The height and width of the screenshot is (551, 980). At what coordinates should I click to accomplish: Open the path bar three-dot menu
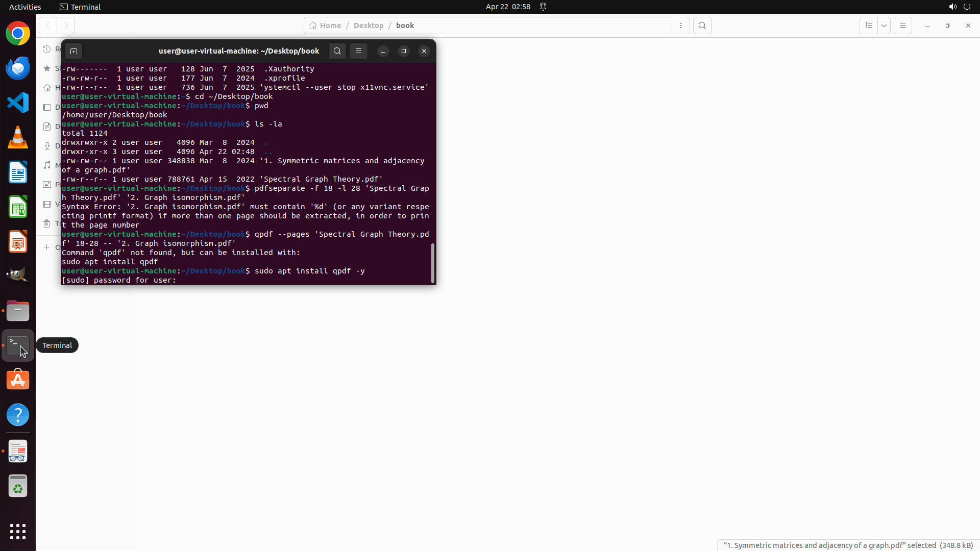coord(681,26)
